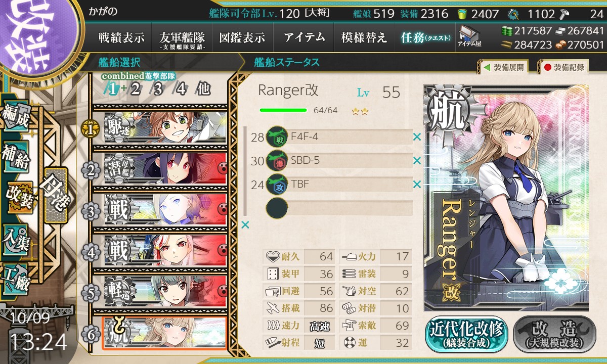Click the TBF torpedo bomber icon
The width and height of the screenshot is (607, 364).
[x=276, y=184]
